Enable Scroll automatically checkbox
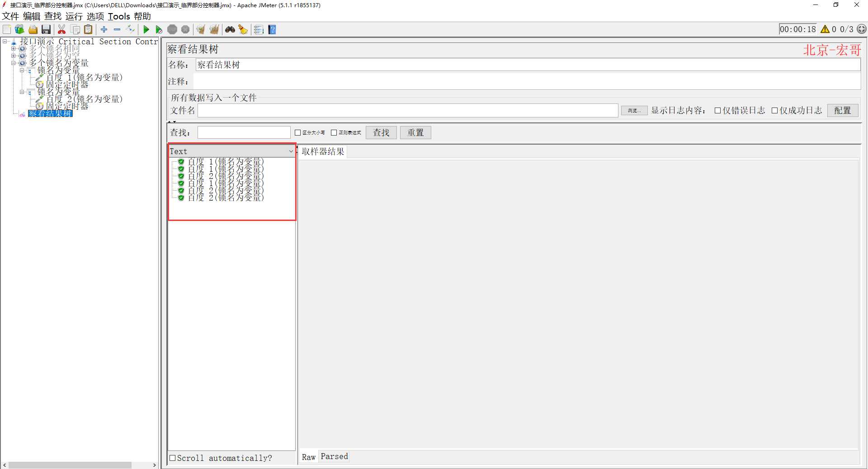Image resolution: width=868 pixels, height=469 pixels. coord(172,458)
